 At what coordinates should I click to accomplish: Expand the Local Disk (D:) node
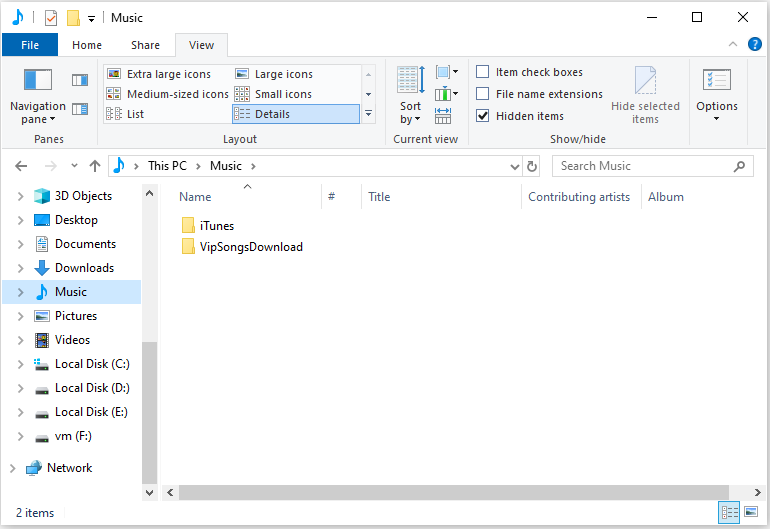click(20, 388)
